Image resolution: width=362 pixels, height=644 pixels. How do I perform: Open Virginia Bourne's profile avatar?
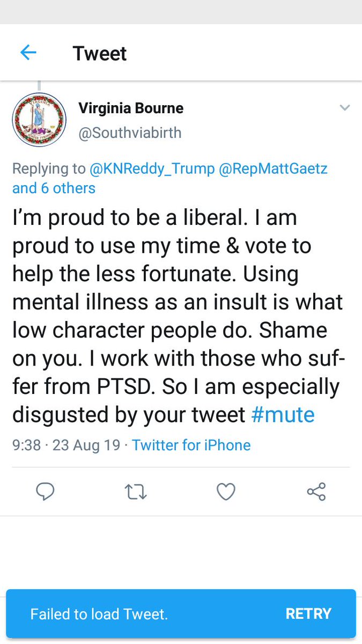pyautogui.click(x=39, y=120)
